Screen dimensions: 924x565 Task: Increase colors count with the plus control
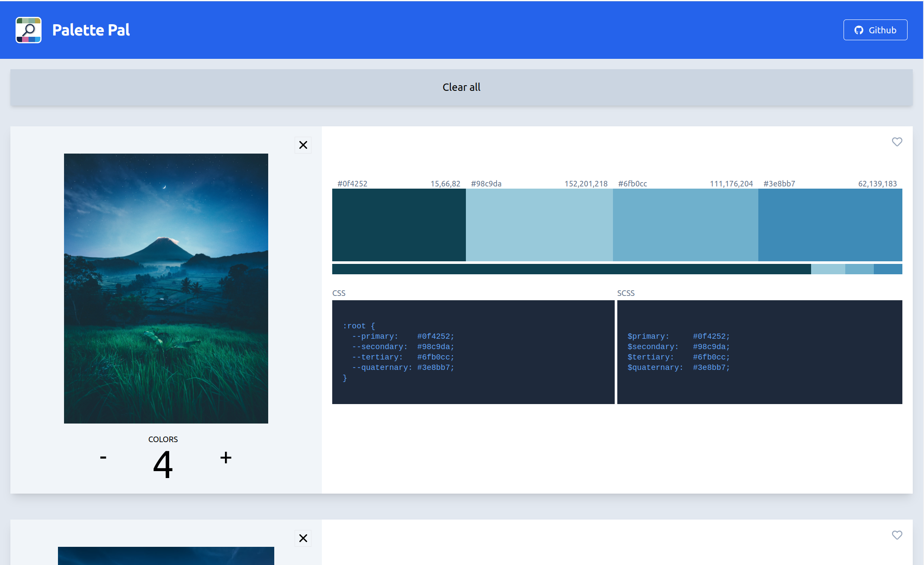(x=225, y=457)
